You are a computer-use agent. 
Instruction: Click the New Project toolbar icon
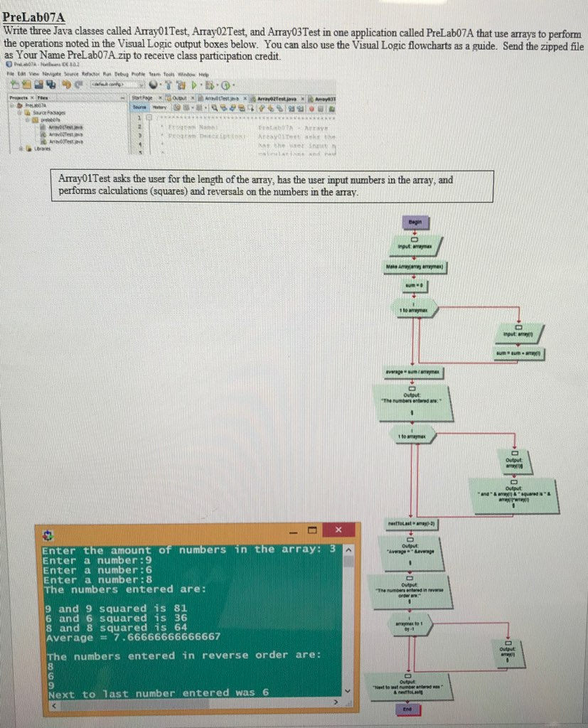coord(26,85)
